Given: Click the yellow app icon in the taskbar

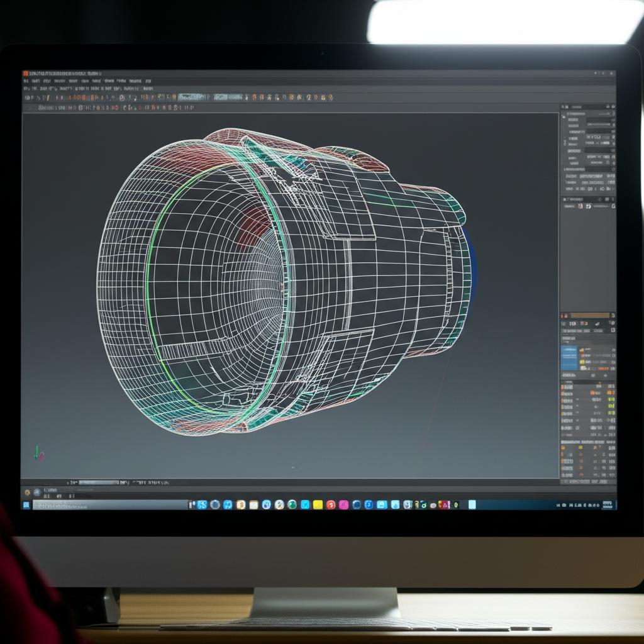Looking at the screenshot, I should 318,504.
